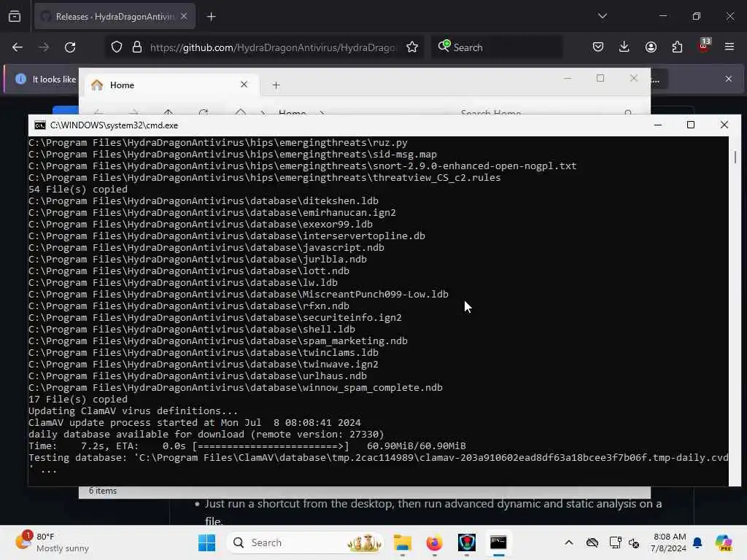Viewport: 747px width, 560px height.
Task: Click the download progress bar line
Action: (247, 446)
